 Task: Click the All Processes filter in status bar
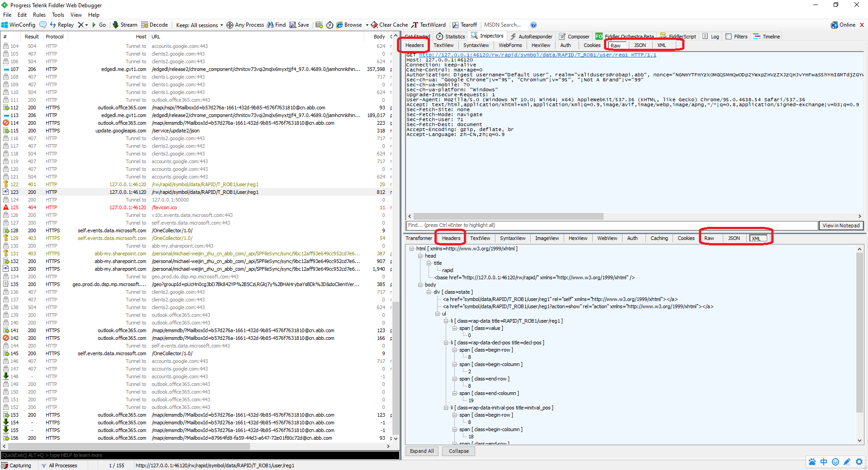(59, 465)
